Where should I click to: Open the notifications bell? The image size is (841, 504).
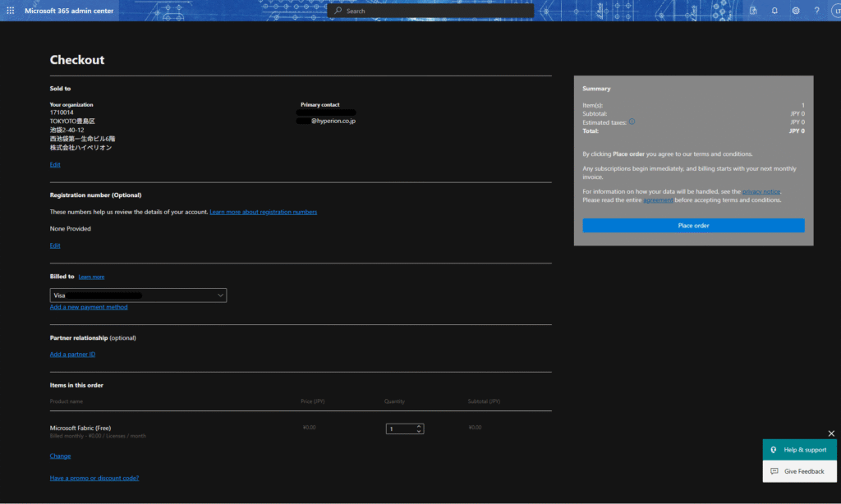(774, 11)
